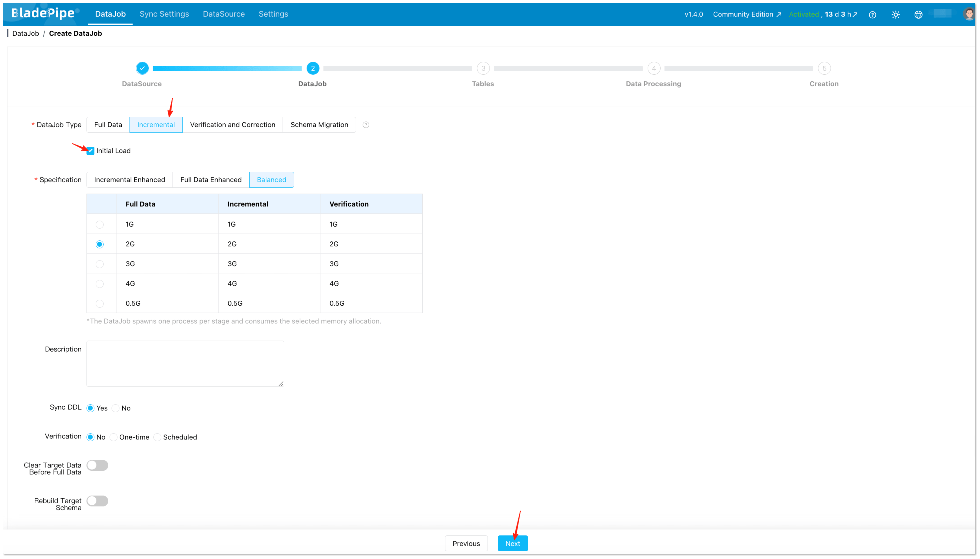Open the Sync Settings menu
Image resolution: width=980 pixels, height=559 pixels.
coord(164,14)
